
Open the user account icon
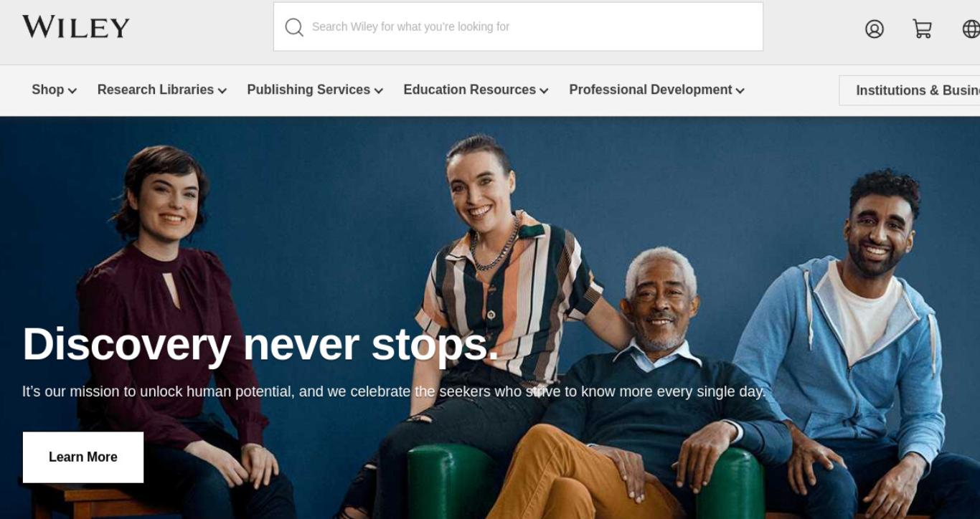click(875, 29)
